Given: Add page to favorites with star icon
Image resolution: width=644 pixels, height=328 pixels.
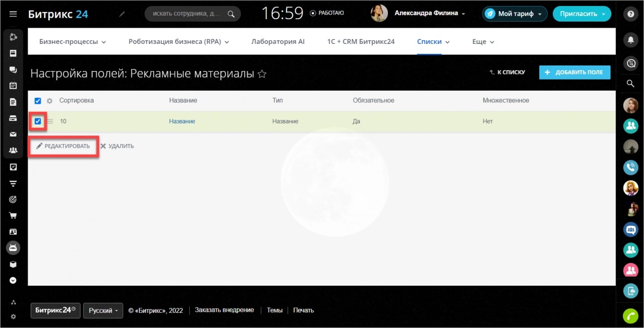Looking at the screenshot, I should (x=262, y=74).
